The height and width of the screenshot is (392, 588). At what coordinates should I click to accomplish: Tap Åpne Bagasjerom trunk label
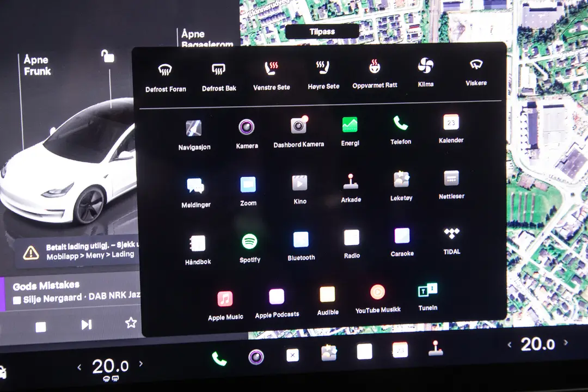tap(207, 38)
